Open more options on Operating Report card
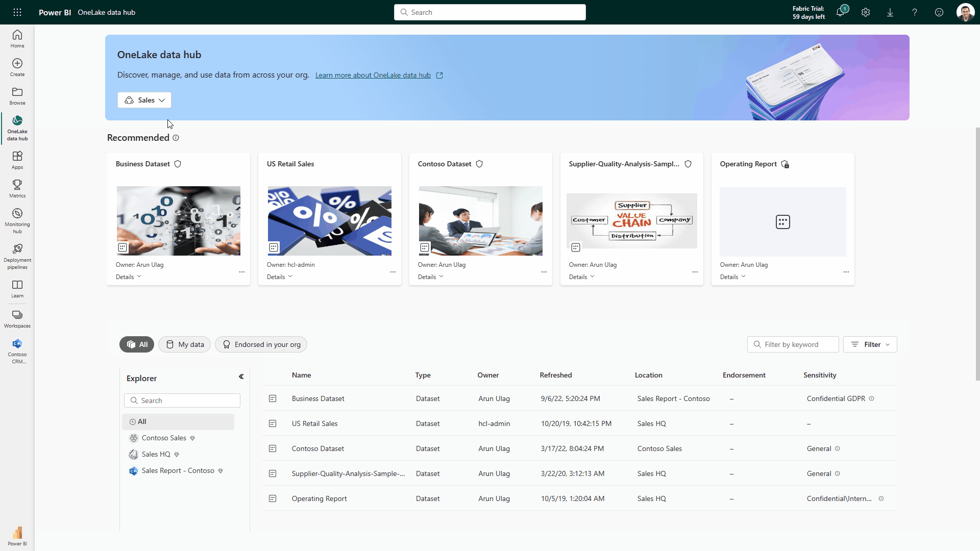 pos(846,272)
